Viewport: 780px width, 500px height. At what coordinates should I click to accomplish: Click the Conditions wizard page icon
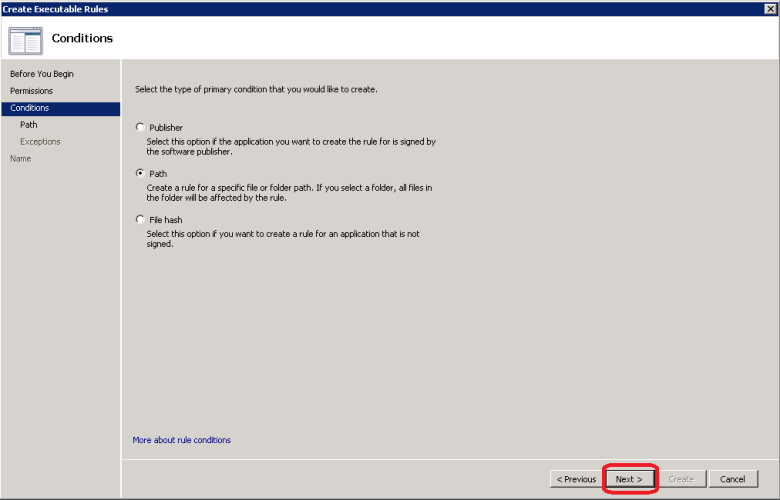point(25,40)
